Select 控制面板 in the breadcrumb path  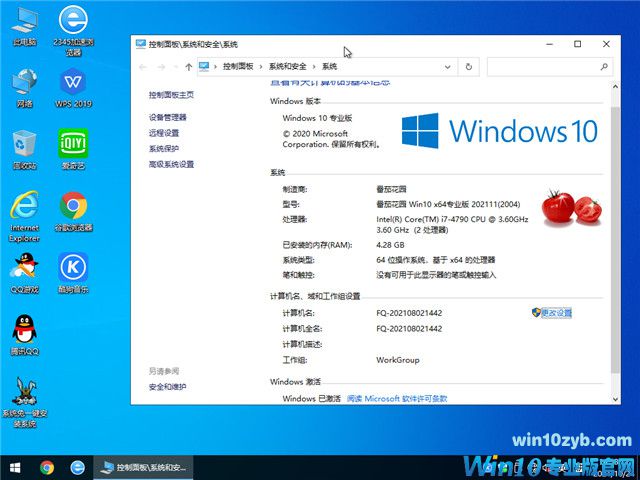pos(238,66)
